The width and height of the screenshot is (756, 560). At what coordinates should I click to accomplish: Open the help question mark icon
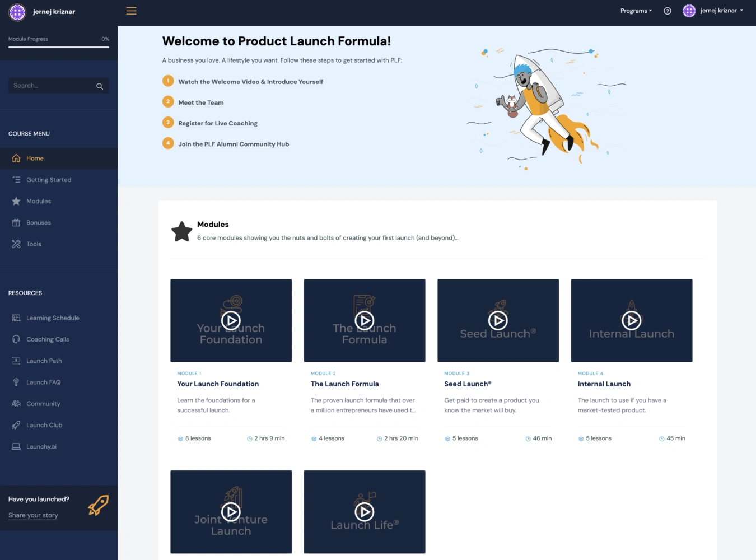667,11
